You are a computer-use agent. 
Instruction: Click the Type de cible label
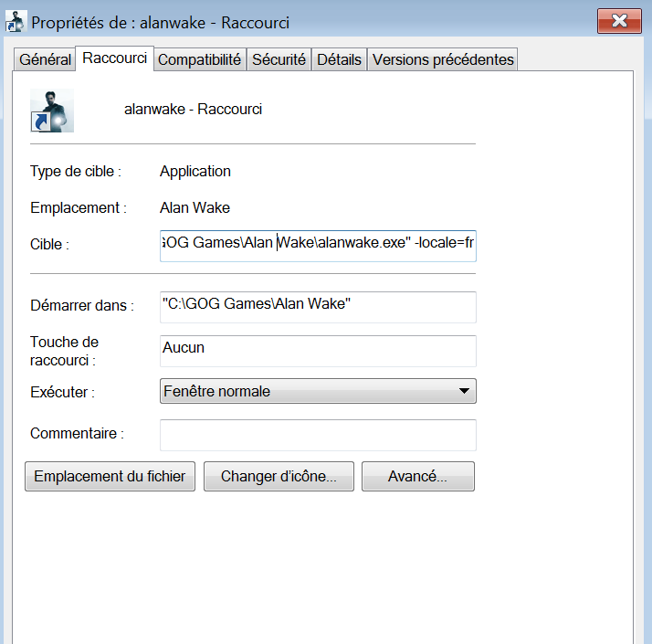(x=76, y=172)
